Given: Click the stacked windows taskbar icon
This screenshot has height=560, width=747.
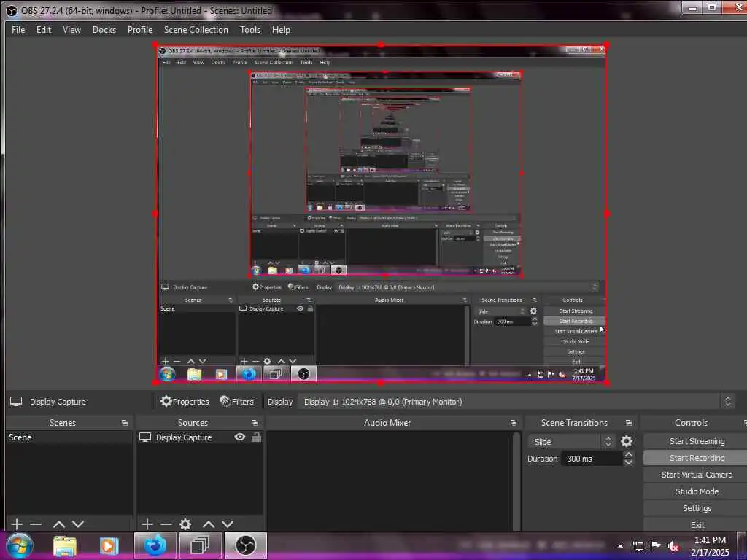Looking at the screenshot, I should [x=200, y=545].
